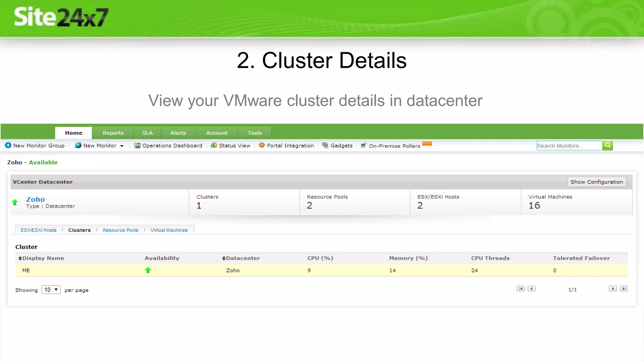This screenshot has width=644, height=362.
Task: Switch to ESX/ESXi Hosts sub-tab
Action: click(39, 230)
